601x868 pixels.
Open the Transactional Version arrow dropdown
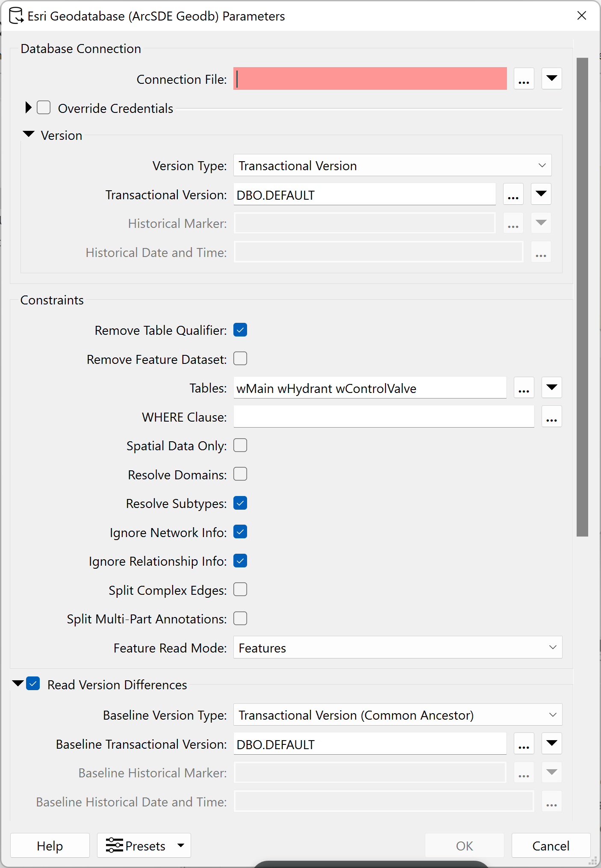coord(541,195)
